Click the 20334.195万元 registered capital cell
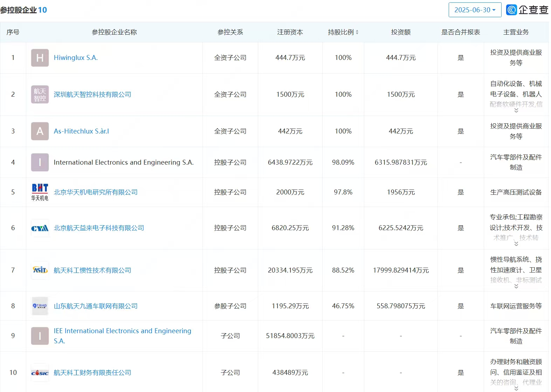This screenshot has width=551, height=392. (x=290, y=270)
